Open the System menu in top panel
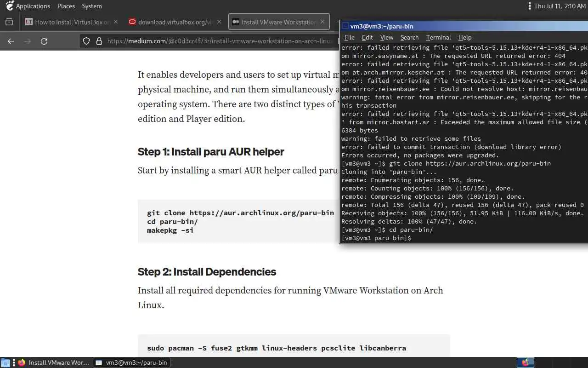 click(92, 6)
